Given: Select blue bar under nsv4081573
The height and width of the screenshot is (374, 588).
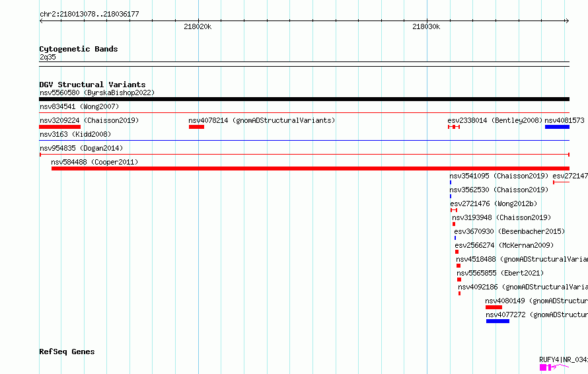Looking at the screenshot, I should (x=557, y=127).
